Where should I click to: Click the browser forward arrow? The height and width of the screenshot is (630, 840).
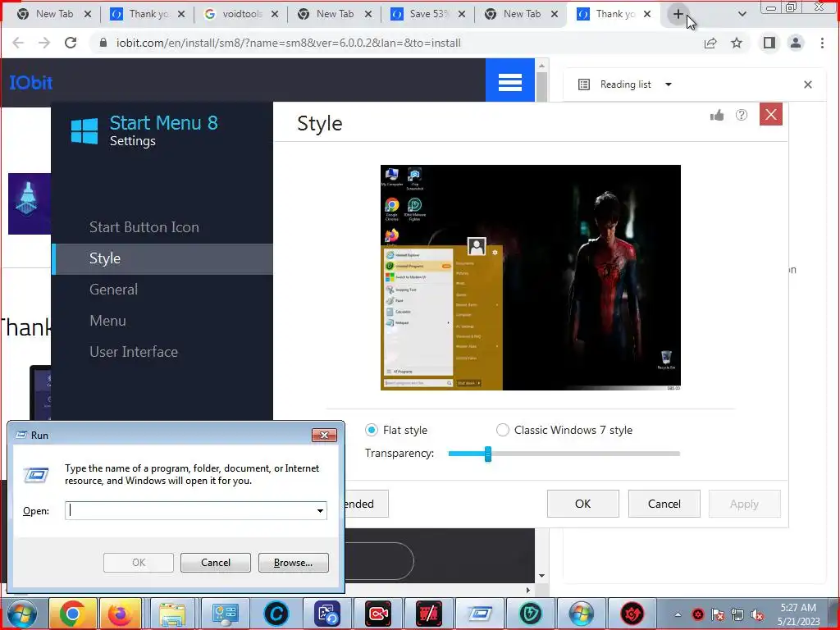click(x=44, y=43)
